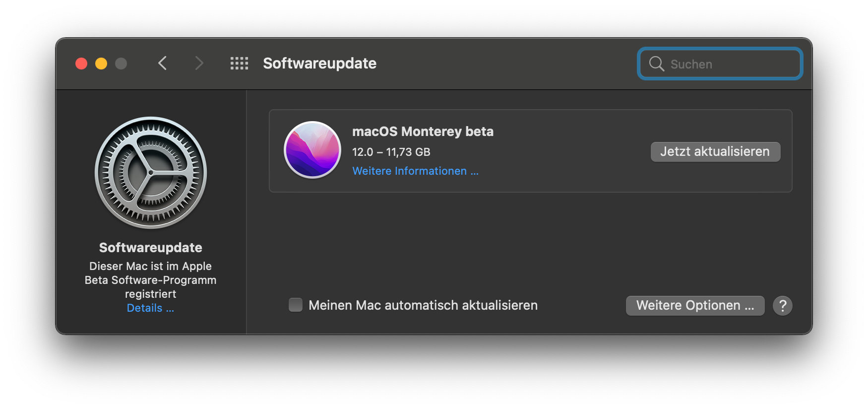The image size is (868, 408).
Task: Enable automatic Mac updates checkbox
Action: [x=296, y=305]
